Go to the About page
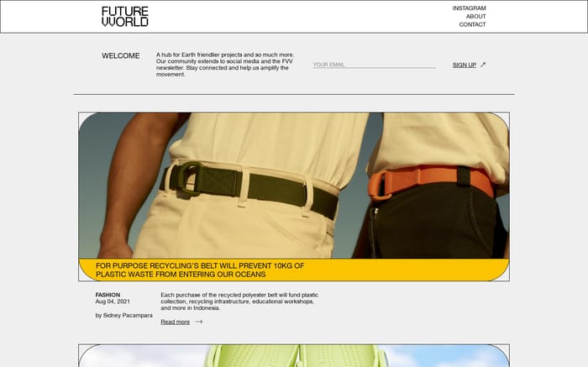The image size is (588, 367). (476, 17)
